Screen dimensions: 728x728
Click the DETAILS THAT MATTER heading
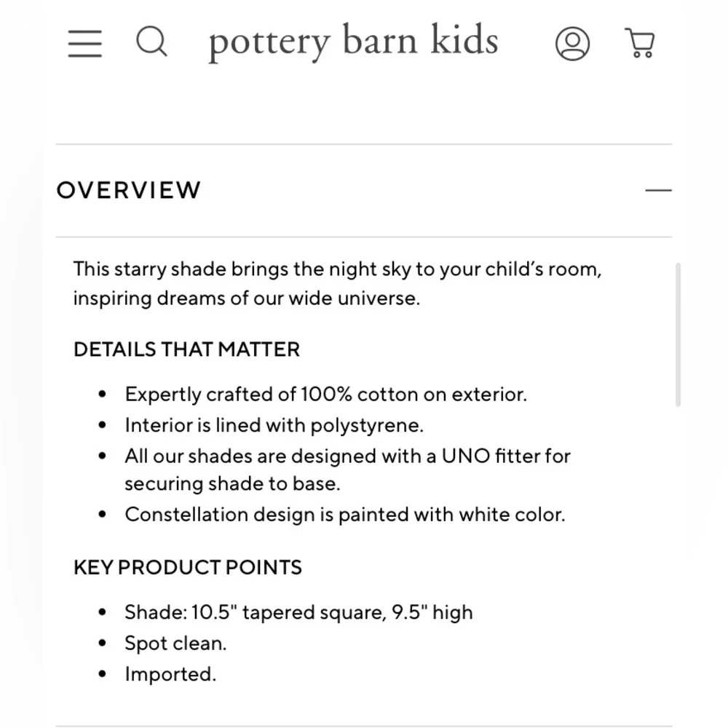[186, 349]
